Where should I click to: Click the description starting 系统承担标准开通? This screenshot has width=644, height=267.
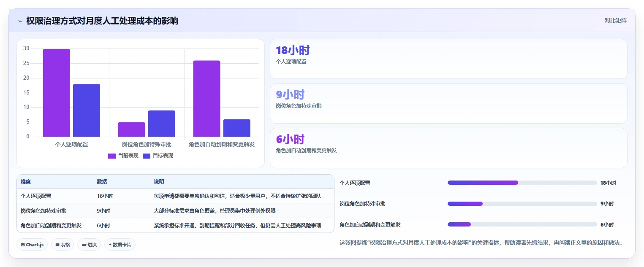237,226
